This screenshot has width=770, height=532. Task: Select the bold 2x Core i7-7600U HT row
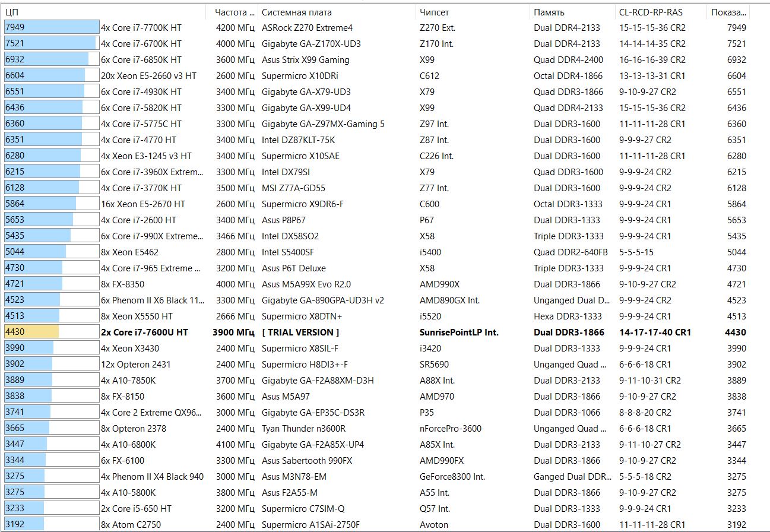[x=375, y=332]
